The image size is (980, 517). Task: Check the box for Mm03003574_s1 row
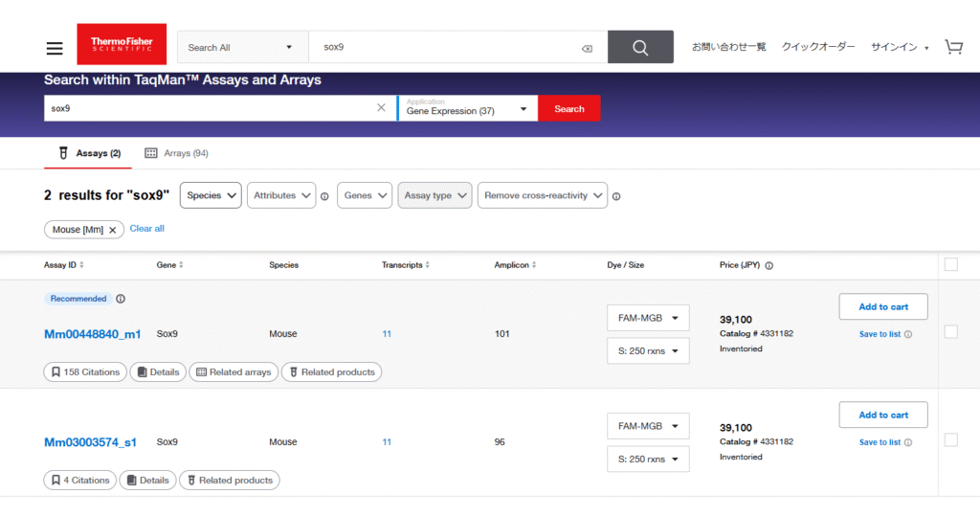[x=950, y=439]
